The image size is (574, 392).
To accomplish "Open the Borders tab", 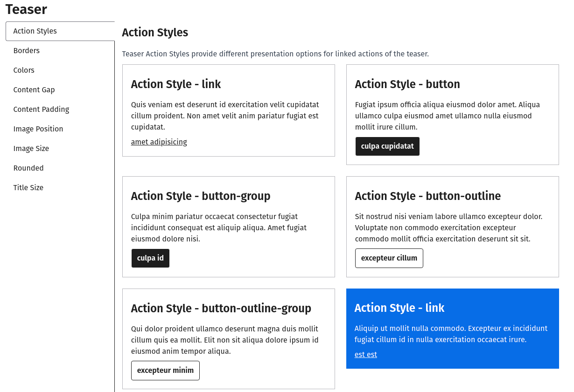I will [27, 51].
